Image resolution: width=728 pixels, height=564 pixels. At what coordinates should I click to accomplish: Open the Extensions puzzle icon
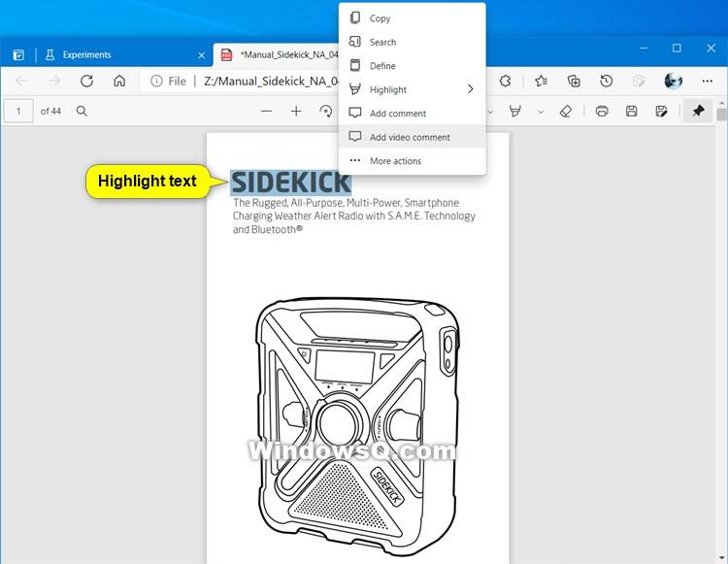506,82
